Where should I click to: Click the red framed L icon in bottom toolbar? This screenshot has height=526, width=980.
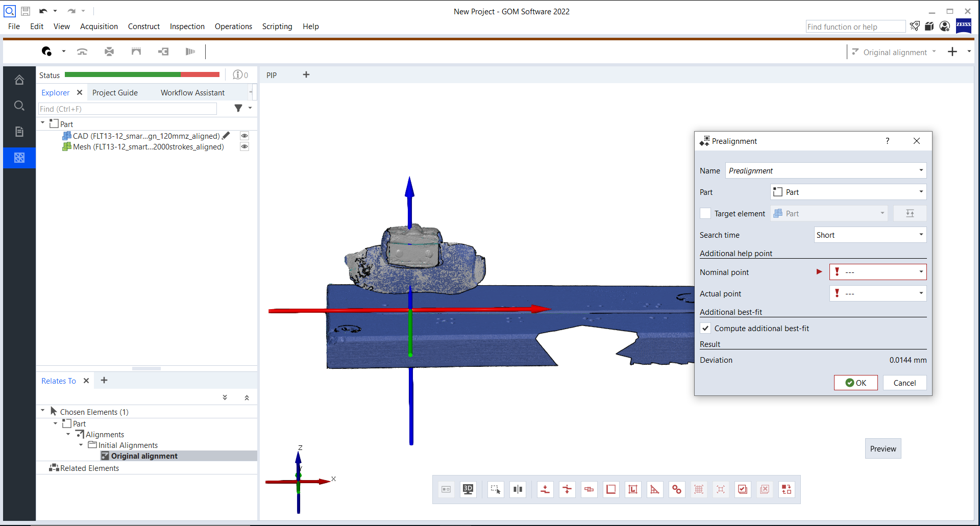pos(633,489)
